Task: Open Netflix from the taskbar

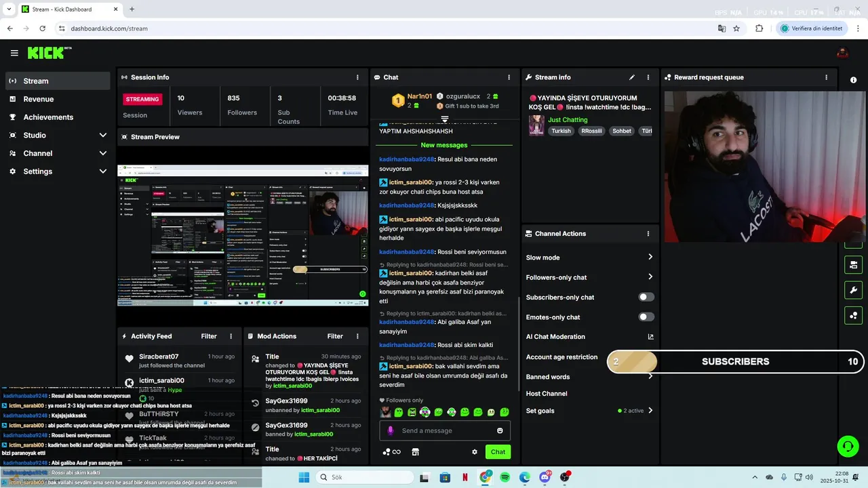Action: pos(465,477)
